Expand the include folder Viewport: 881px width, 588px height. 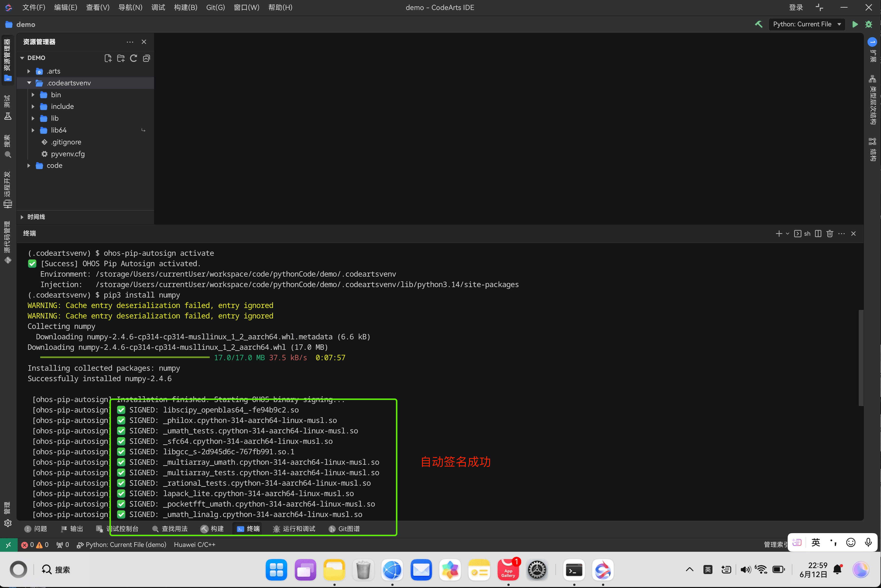33,107
